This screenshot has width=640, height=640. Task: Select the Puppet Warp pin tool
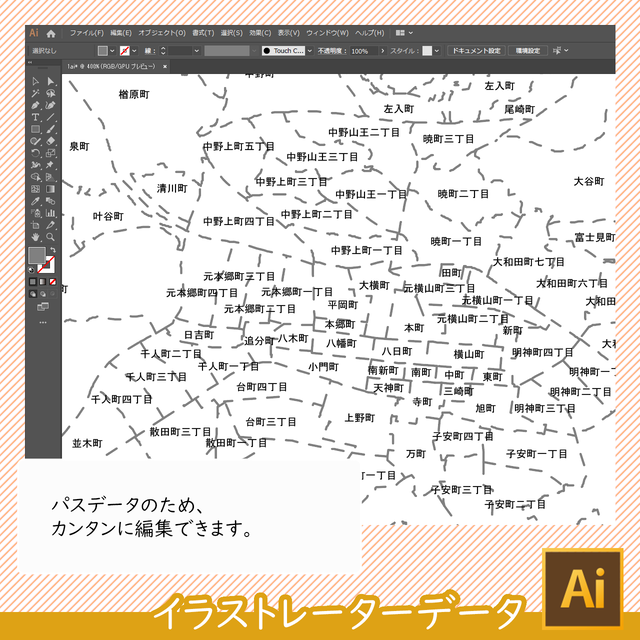point(50,165)
